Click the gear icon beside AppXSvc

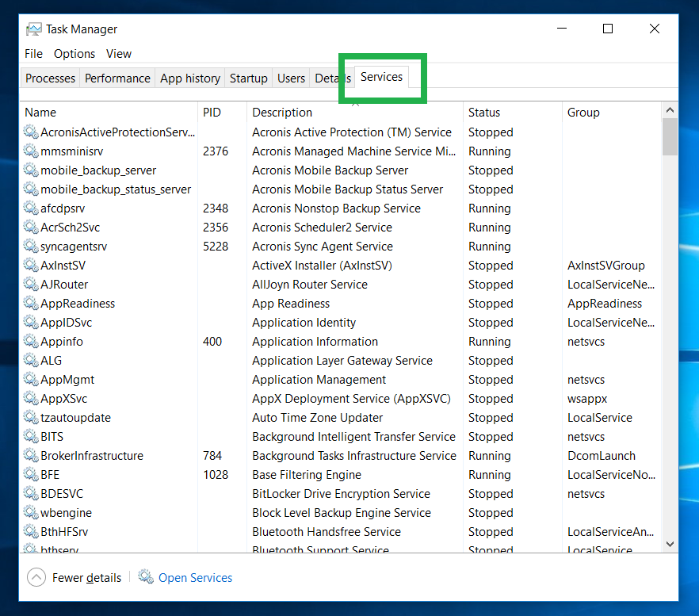tap(31, 398)
